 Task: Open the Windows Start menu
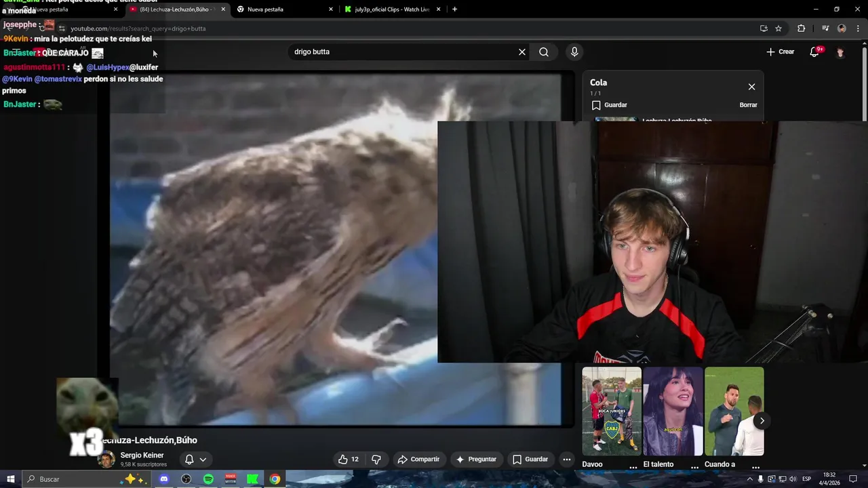click(x=10, y=479)
